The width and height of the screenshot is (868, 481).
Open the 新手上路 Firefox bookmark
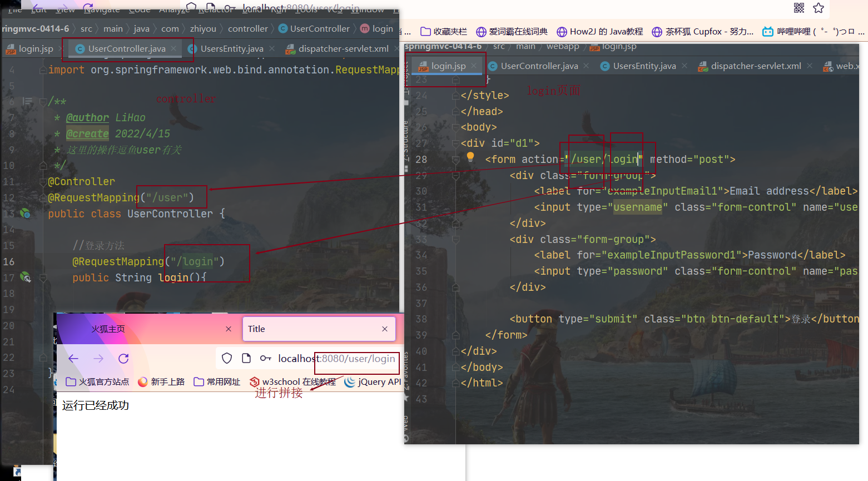(x=161, y=381)
